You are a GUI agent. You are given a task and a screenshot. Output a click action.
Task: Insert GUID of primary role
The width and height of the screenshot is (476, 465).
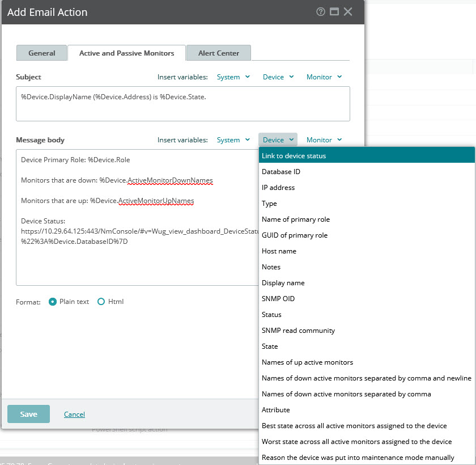point(367,235)
